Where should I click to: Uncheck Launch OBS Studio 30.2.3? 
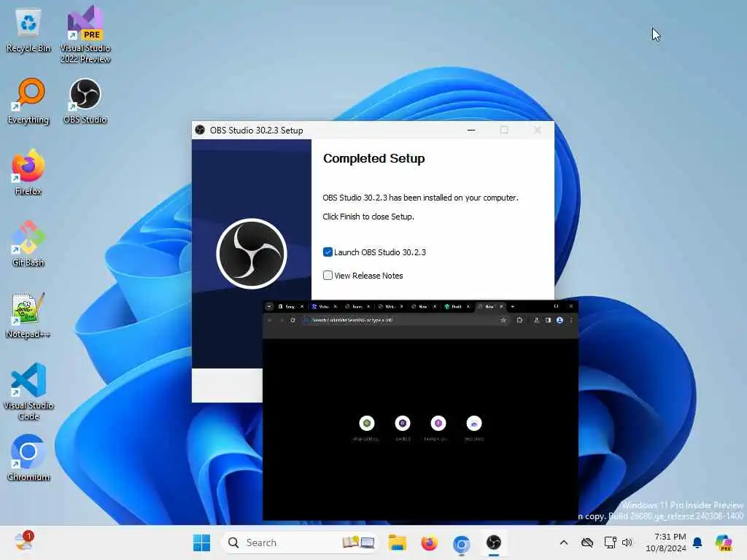click(x=328, y=252)
